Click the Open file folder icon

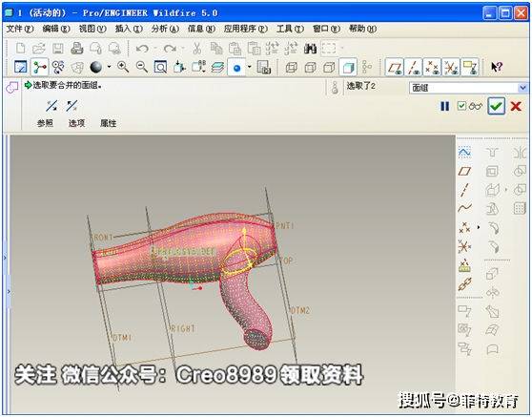[x=39, y=48]
